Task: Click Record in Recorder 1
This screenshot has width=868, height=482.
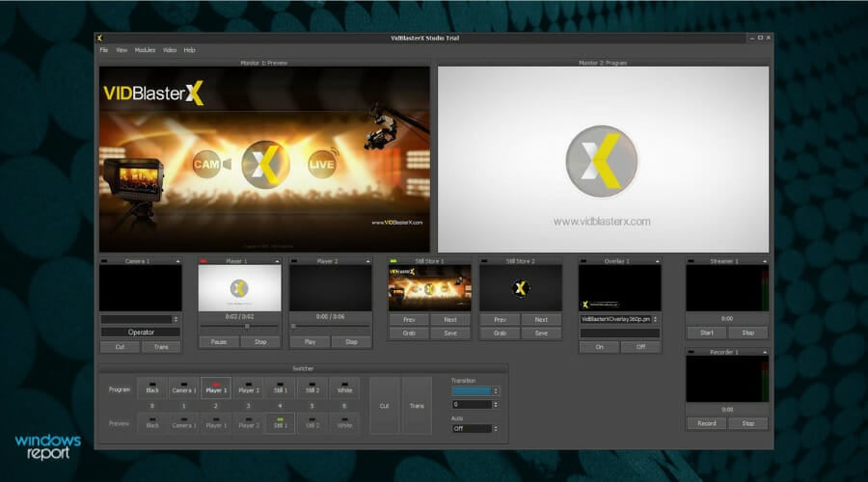Action: 706,423
